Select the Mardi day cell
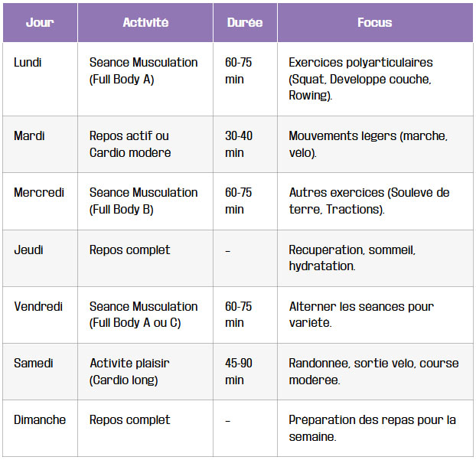The image size is (476, 460). click(x=30, y=136)
